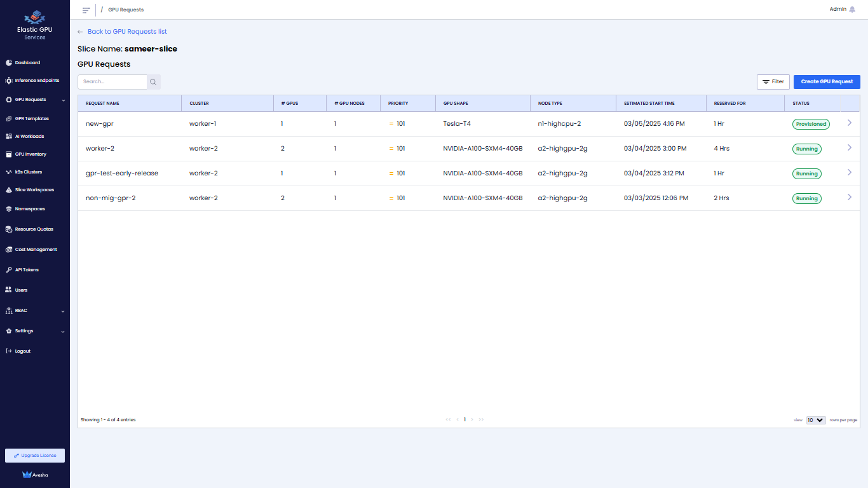
Task: Open Inference Endpoints menu item
Action: tap(37, 81)
